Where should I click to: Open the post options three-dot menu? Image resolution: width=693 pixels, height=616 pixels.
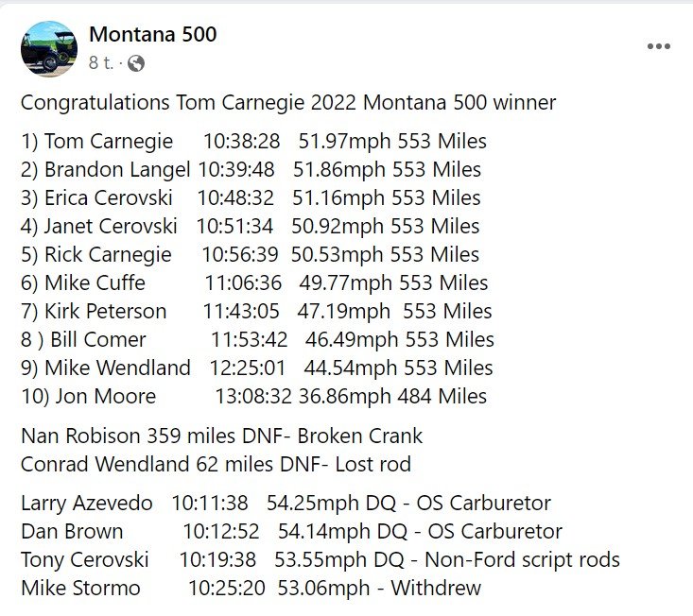pos(658,47)
